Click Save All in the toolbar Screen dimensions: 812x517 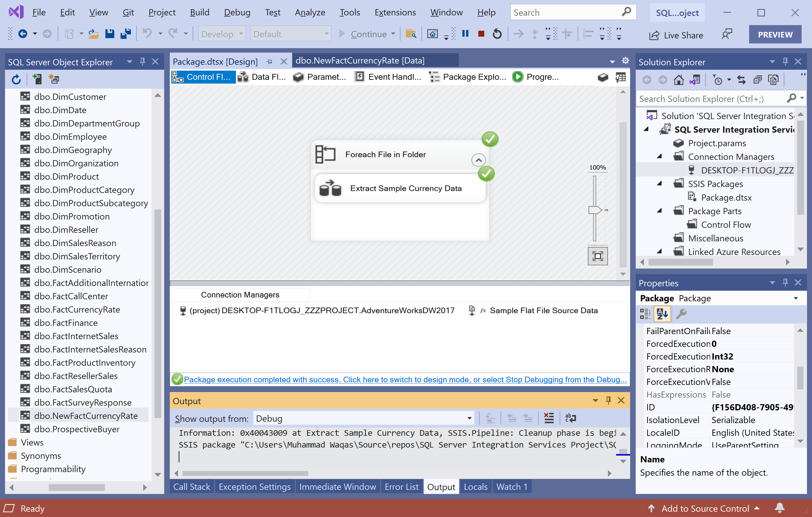pos(126,34)
